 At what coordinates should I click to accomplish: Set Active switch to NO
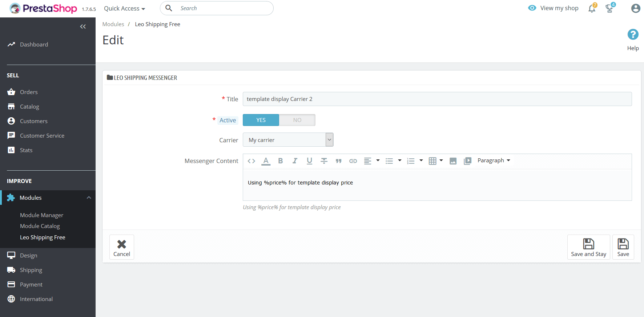pyautogui.click(x=297, y=120)
